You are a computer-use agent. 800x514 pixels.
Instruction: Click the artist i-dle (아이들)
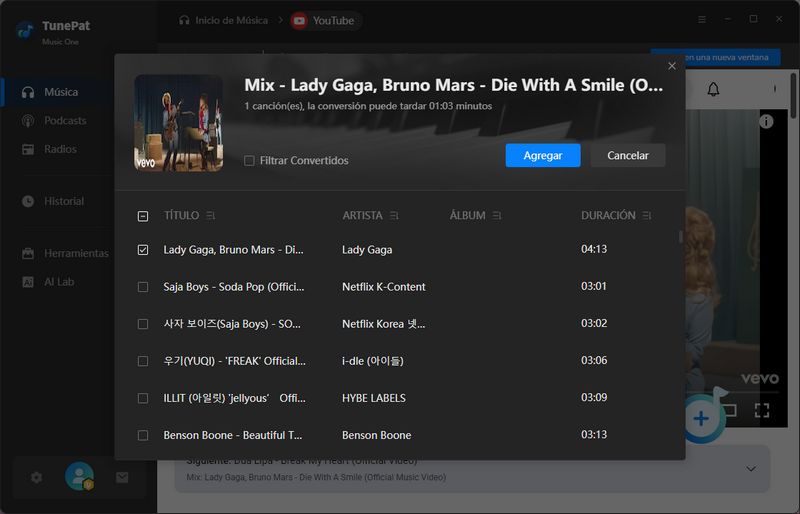pos(372,361)
